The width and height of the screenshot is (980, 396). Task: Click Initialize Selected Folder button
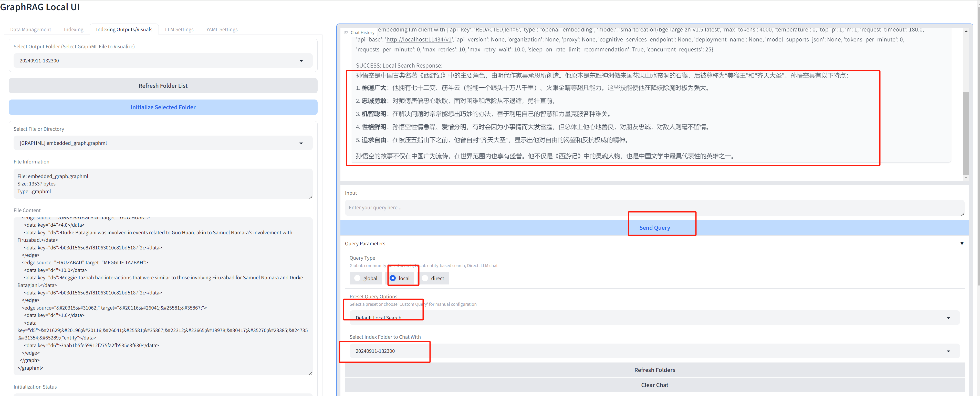(x=163, y=107)
